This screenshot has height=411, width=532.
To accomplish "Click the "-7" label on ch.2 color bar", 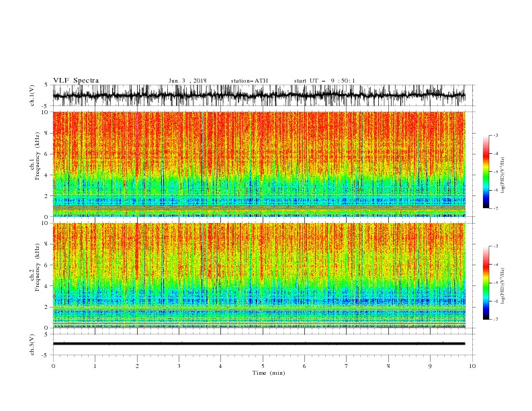I will pyautogui.click(x=496, y=320).
